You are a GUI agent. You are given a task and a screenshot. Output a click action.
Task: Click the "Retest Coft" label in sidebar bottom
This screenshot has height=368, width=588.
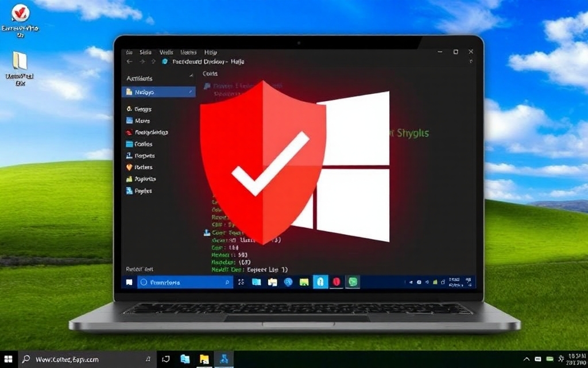click(140, 269)
